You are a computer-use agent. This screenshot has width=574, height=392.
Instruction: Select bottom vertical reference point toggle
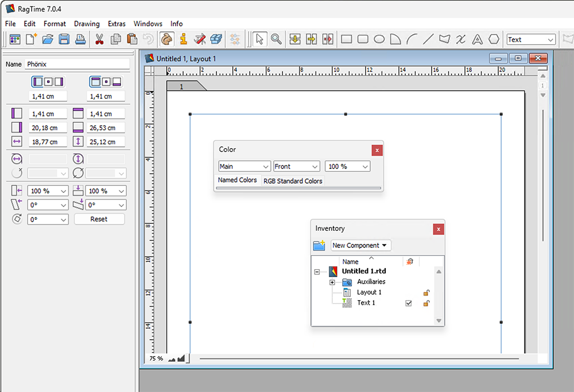coord(117,81)
